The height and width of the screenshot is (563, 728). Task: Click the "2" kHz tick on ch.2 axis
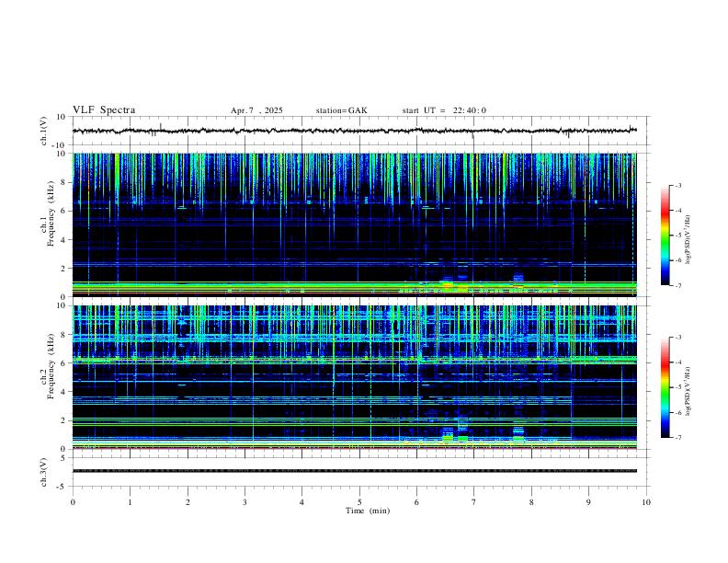(x=64, y=420)
